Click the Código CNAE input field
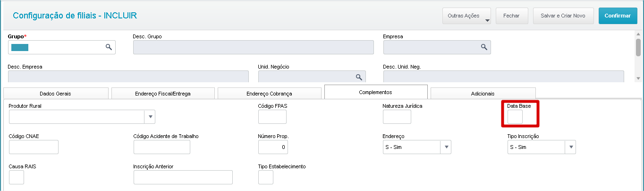The width and height of the screenshot is (644, 191). 34,147
